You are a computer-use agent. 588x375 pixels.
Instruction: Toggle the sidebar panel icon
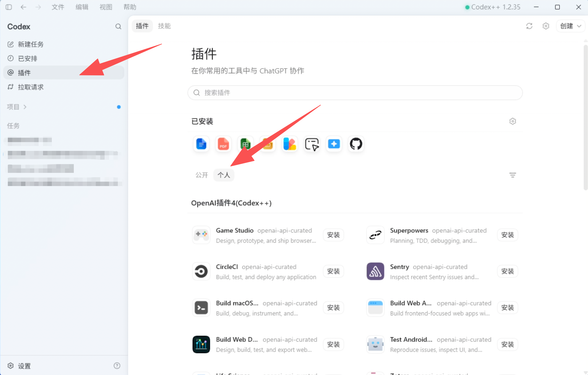(9, 7)
